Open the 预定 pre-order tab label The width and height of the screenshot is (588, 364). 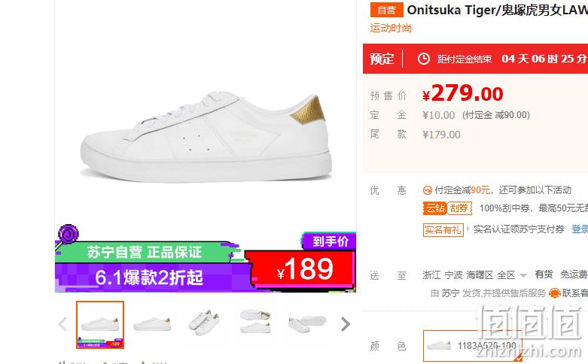point(382,59)
